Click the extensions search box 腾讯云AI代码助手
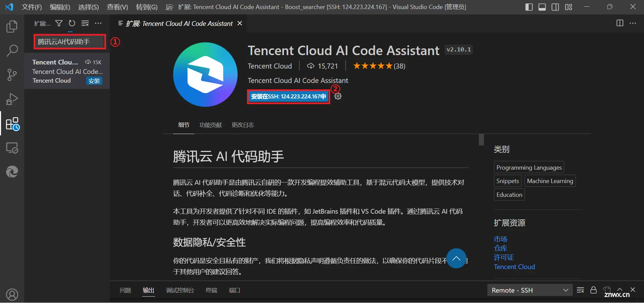This screenshot has height=303, width=644. pyautogui.click(x=69, y=42)
